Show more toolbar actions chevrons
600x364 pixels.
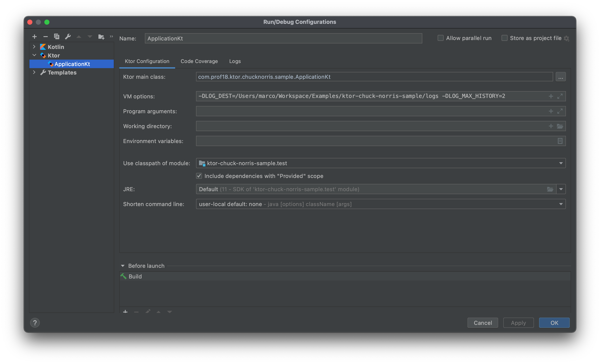[111, 36]
